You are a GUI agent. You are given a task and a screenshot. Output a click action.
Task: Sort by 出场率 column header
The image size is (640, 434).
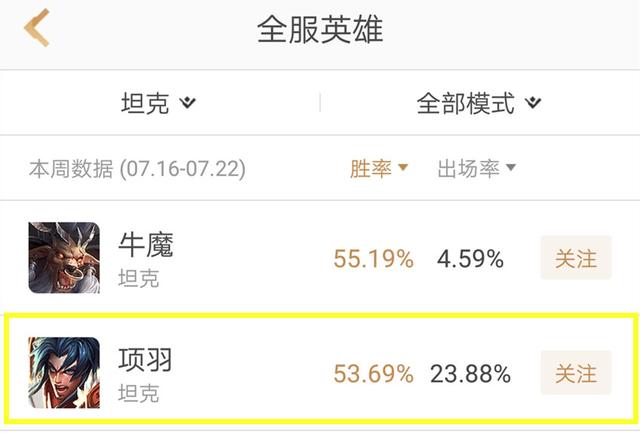coord(468,168)
